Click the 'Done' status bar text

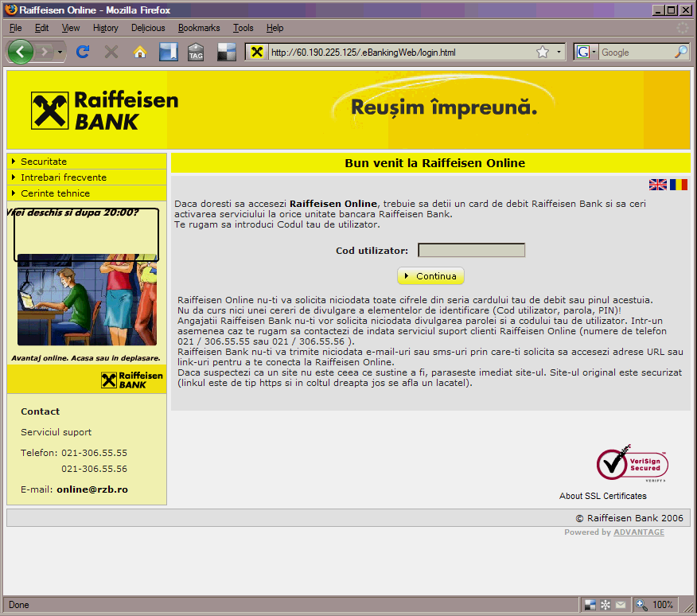(18, 605)
